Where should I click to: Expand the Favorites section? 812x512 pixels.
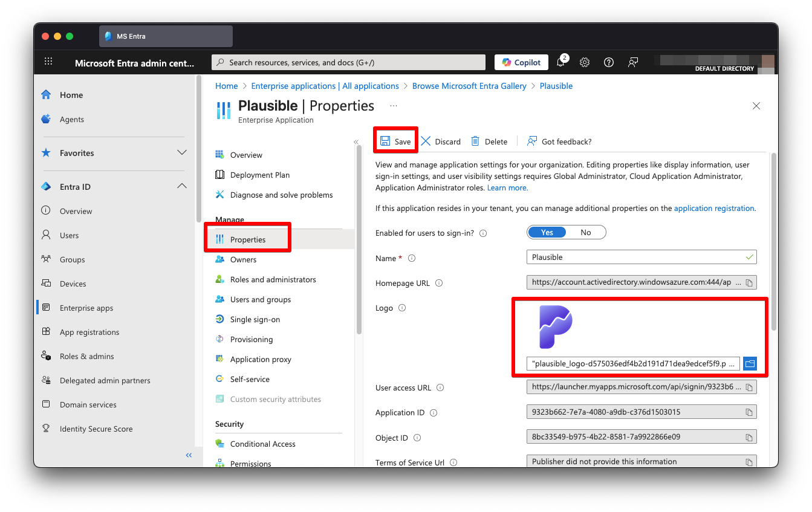click(181, 153)
